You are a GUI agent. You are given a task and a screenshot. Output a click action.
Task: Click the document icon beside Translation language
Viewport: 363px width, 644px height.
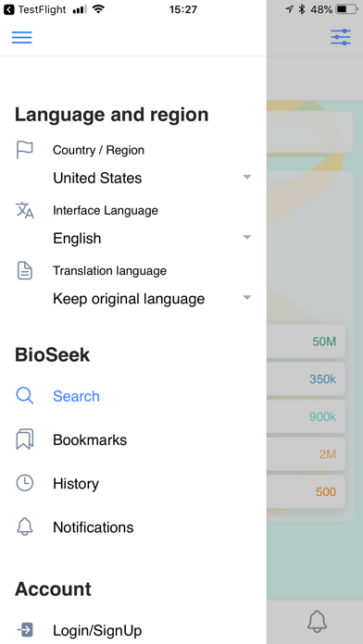(x=25, y=271)
